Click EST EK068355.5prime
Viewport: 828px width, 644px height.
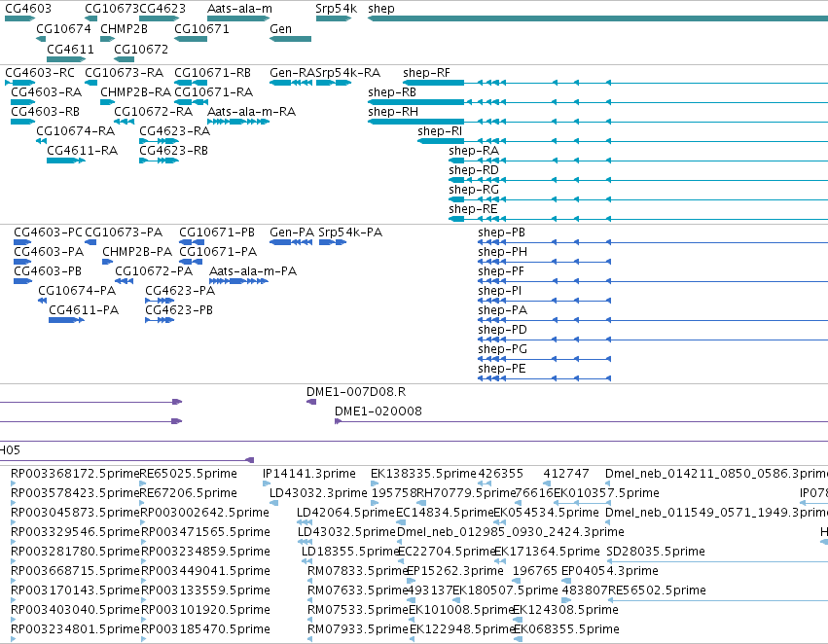point(566,629)
